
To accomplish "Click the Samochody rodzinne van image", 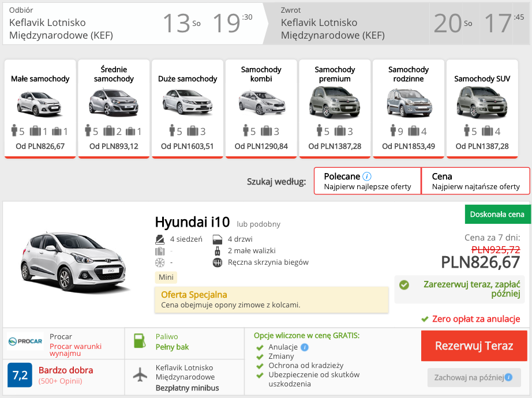I will [409, 103].
